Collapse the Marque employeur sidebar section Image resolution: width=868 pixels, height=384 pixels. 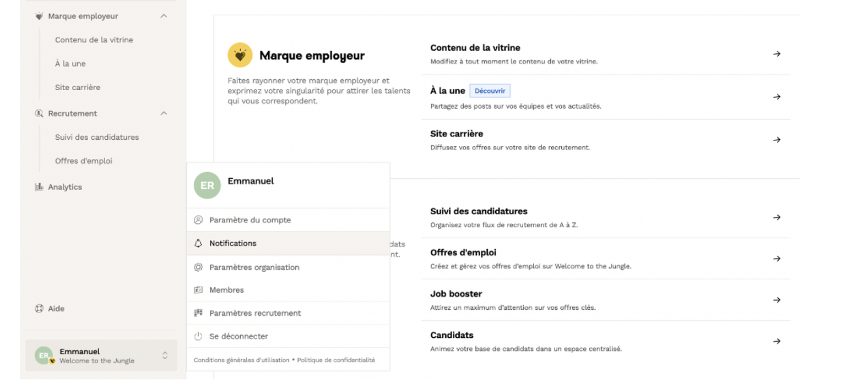point(164,17)
